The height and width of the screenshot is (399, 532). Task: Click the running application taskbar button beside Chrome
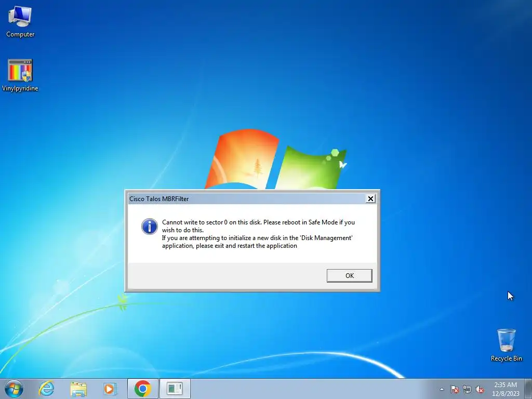(x=175, y=389)
